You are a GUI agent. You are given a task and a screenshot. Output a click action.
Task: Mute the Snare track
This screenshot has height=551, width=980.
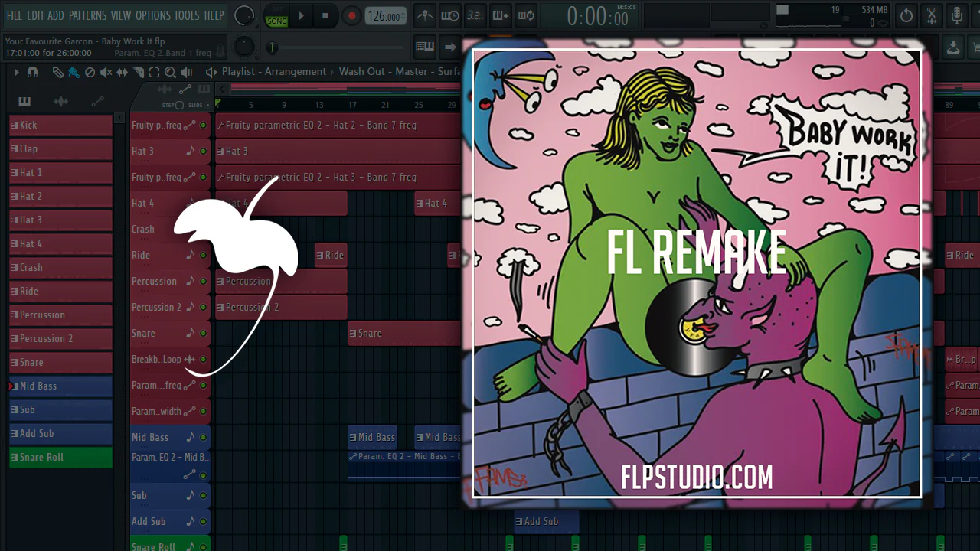(x=203, y=334)
